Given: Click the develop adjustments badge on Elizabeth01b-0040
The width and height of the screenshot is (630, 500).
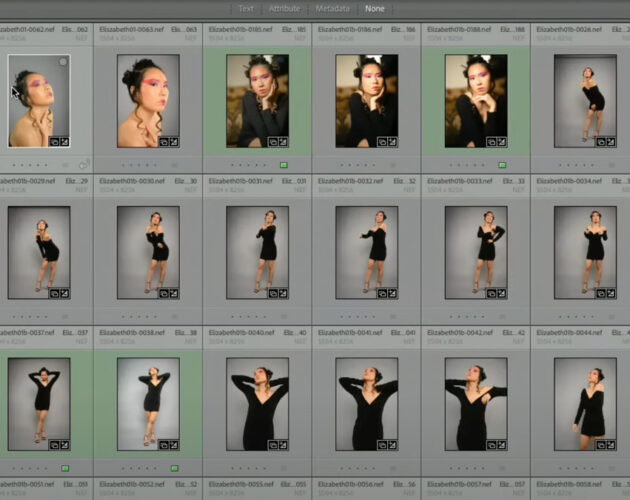Looking at the screenshot, I should click(x=283, y=445).
